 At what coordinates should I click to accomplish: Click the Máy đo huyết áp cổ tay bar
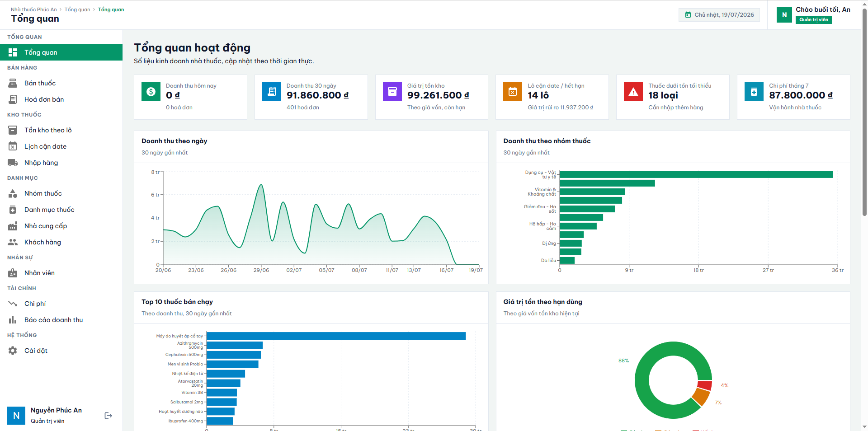point(336,336)
